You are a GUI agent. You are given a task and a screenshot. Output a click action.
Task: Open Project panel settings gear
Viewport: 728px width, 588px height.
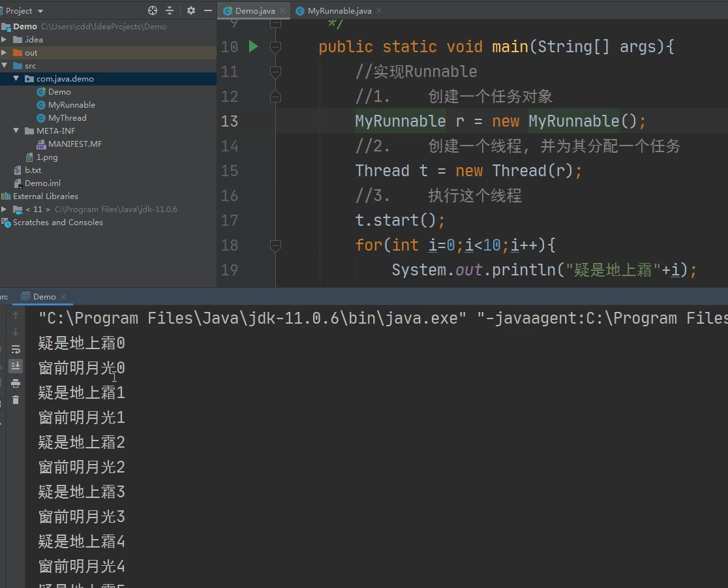[191, 10]
